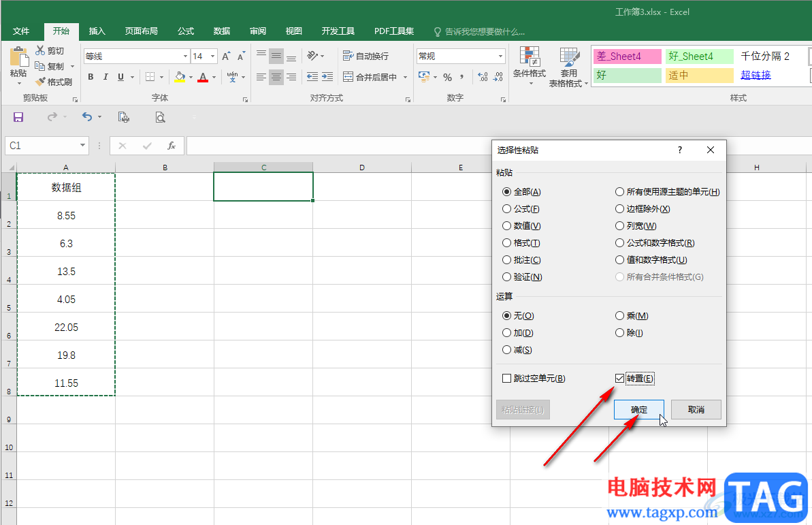
Task: Click the percent style icon
Action: click(447, 77)
